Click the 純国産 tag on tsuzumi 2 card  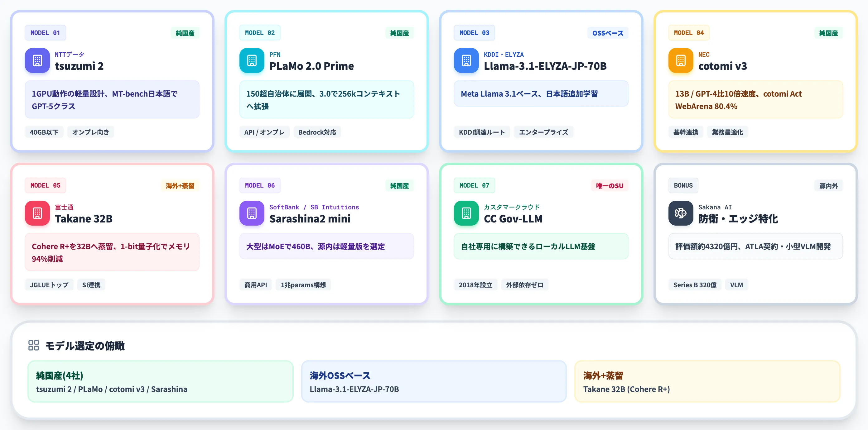pyautogui.click(x=185, y=33)
